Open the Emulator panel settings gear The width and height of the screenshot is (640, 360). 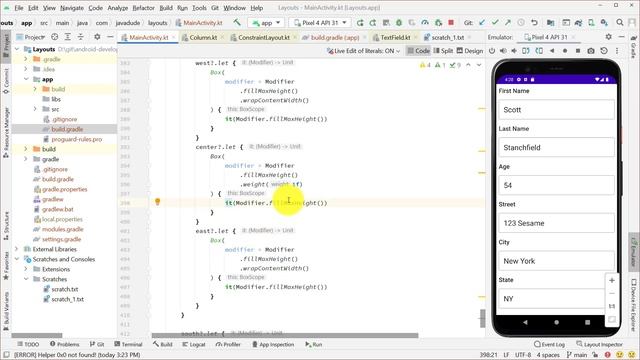pyautogui.click(x=609, y=37)
